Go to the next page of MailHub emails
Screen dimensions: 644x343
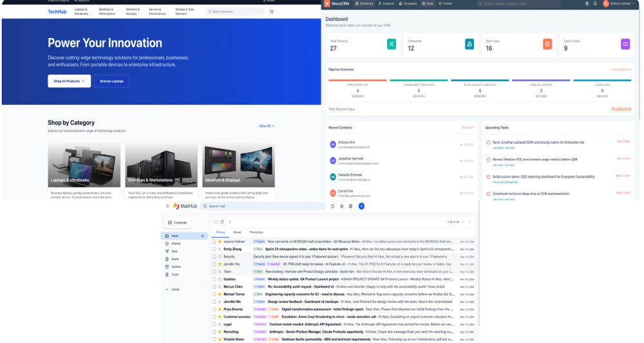(470, 222)
